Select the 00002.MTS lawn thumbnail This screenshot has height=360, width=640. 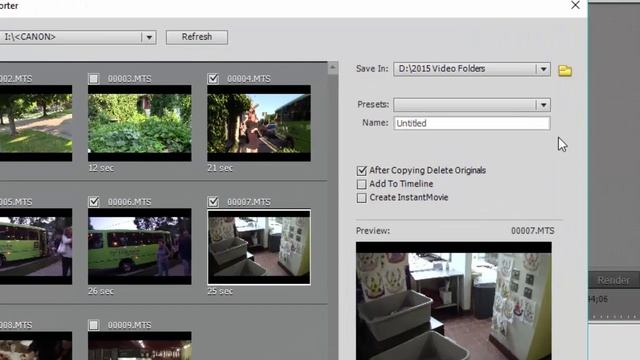tap(36, 123)
